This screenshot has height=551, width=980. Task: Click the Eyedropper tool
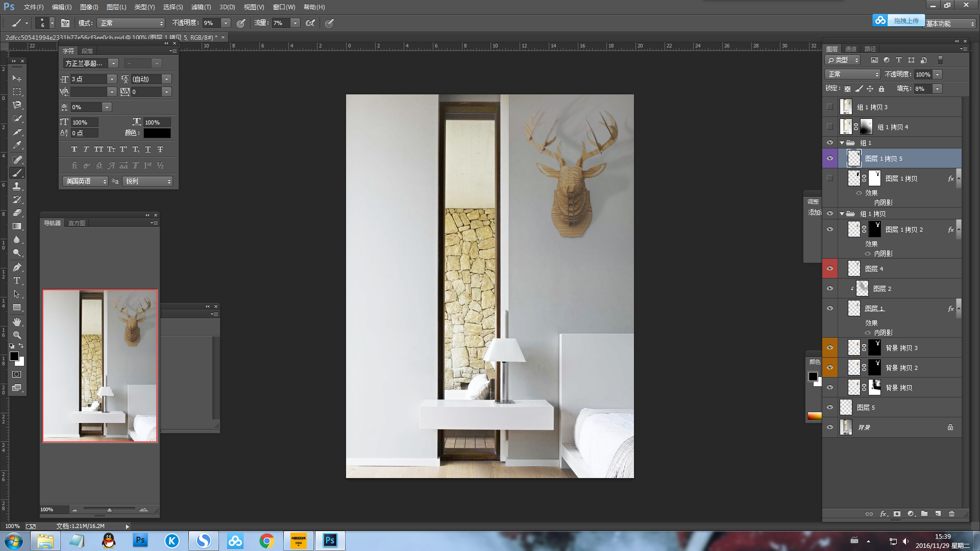(17, 145)
